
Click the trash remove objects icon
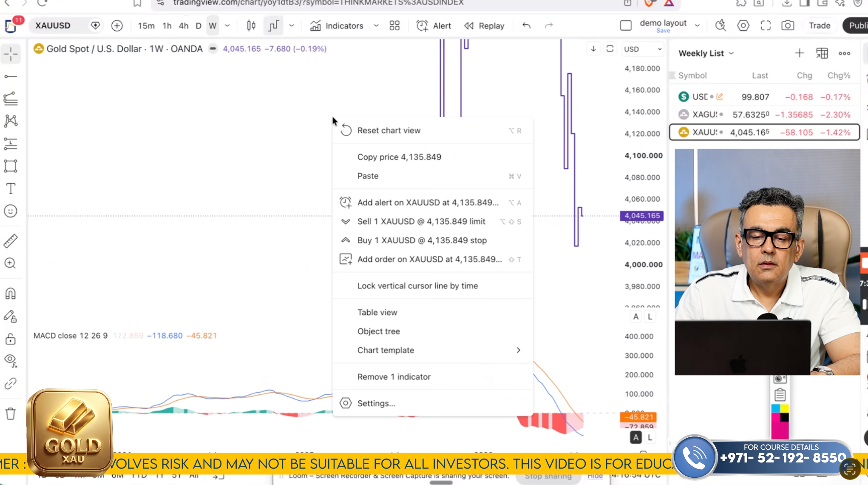click(11, 414)
